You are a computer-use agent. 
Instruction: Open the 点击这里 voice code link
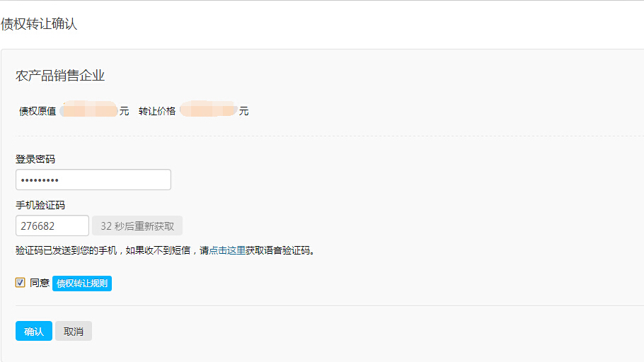226,250
